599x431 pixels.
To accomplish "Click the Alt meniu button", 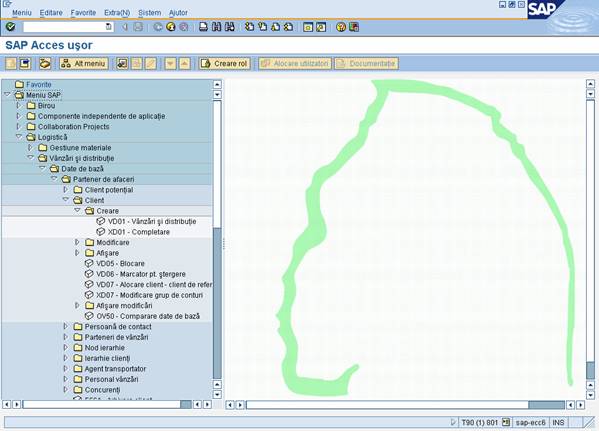I will coord(84,63).
